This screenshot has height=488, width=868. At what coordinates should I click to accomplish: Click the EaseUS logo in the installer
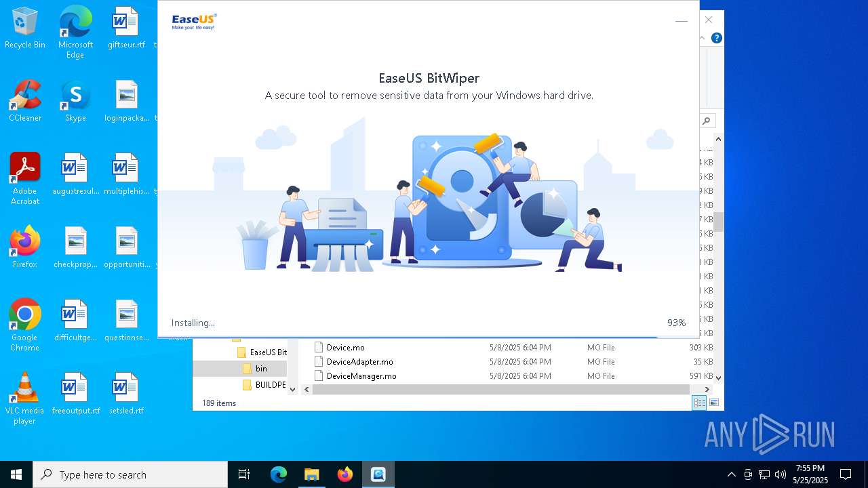point(194,22)
